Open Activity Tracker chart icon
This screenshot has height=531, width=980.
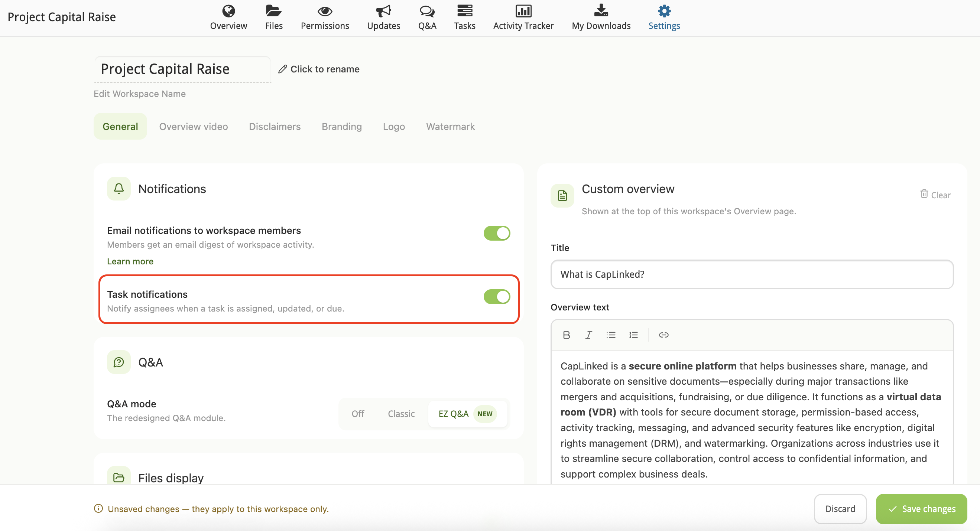[523, 12]
